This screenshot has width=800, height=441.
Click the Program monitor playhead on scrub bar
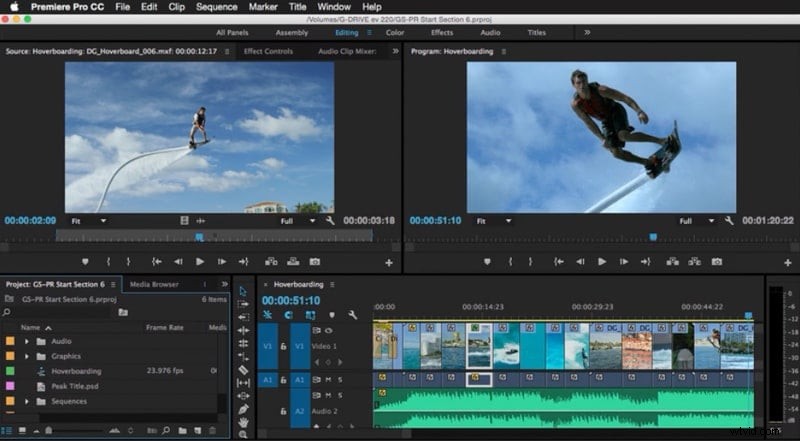653,237
